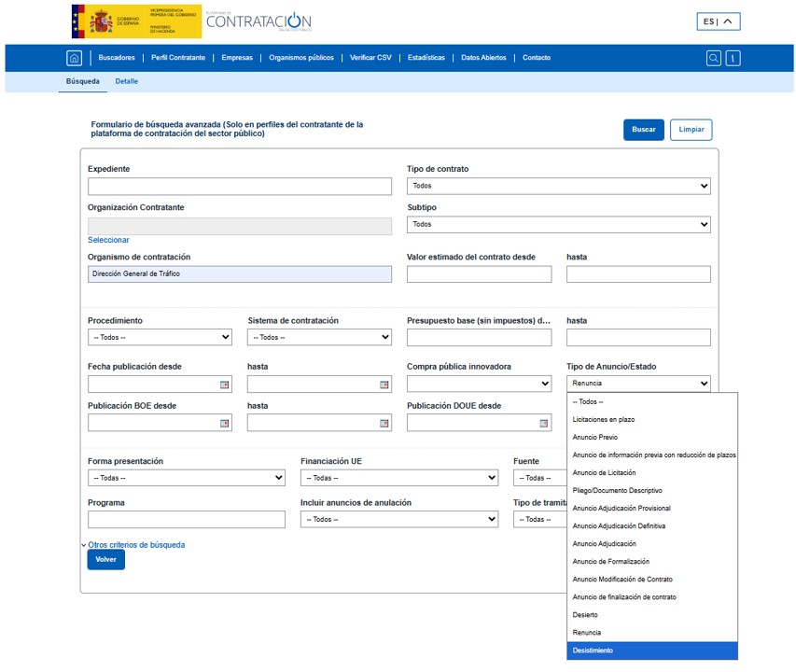Open calendar for Publicación BOE hasta
Image resolution: width=796 pixels, height=672 pixels.
coord(384,423)
